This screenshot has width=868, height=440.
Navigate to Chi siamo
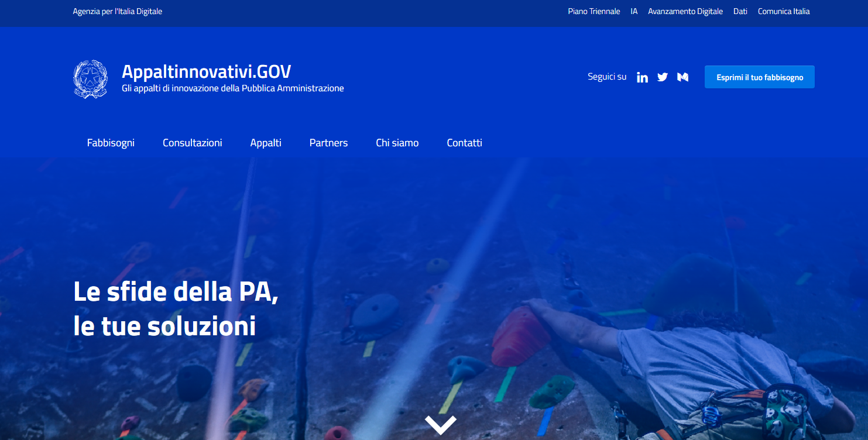(x=397, y=143)
